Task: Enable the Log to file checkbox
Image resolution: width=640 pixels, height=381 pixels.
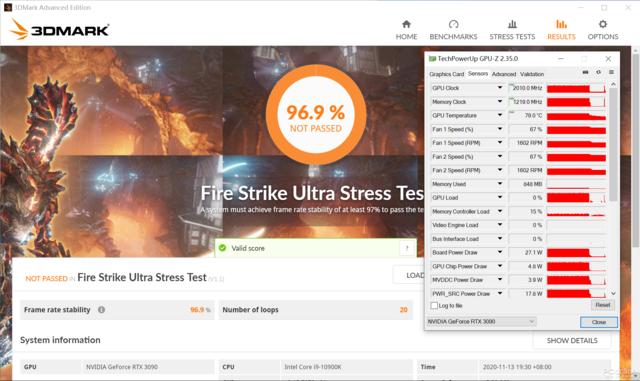Action: [x=434, y=305]
